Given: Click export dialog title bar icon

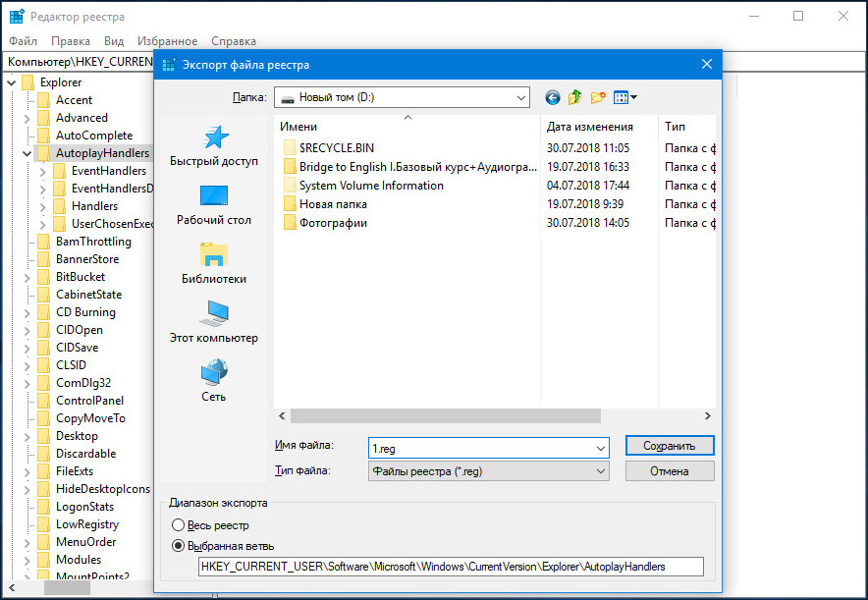Looking at the screenshot, I should coord(169,65).
